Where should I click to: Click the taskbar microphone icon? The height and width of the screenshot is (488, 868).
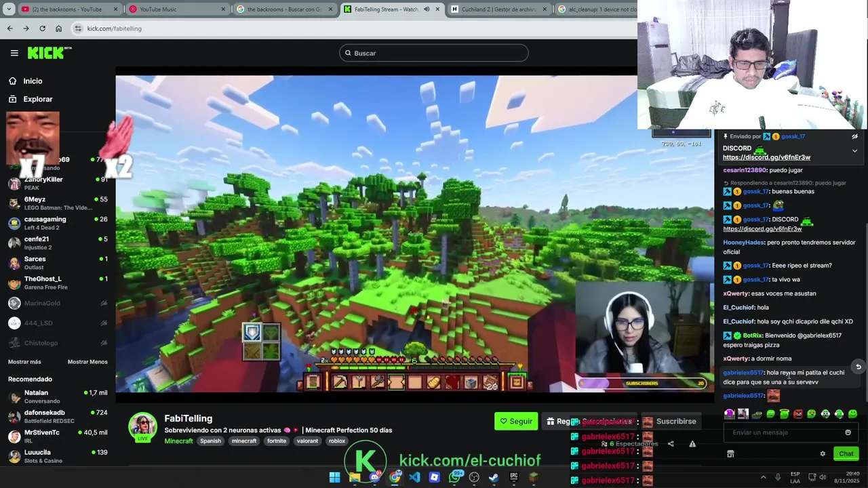778,477
